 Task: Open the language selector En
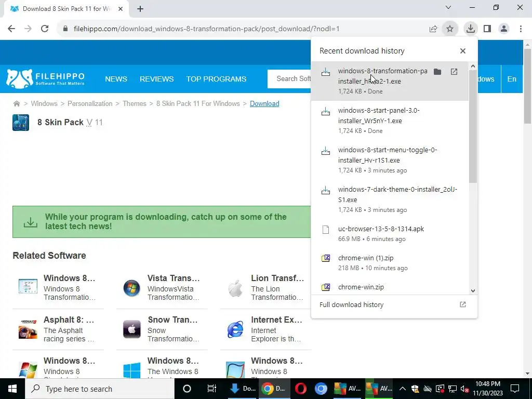click(512, 79)
